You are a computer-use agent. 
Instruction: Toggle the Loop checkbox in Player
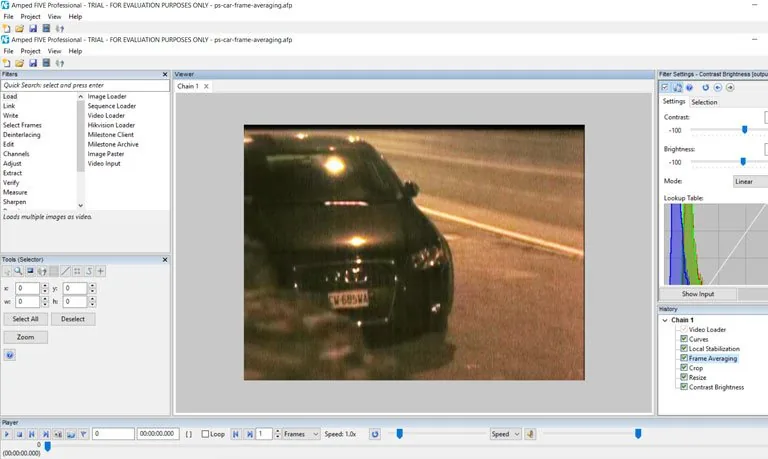pyautogui.click(x=205, y=434)
